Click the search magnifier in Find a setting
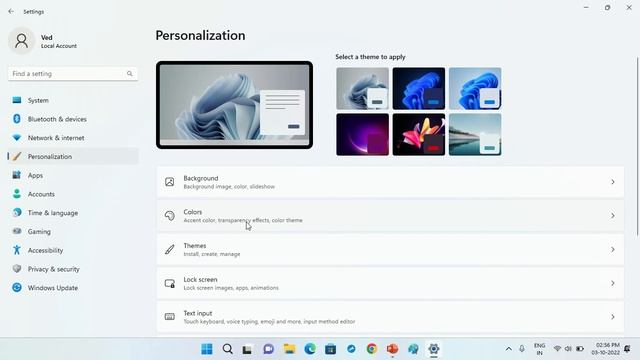The width and height of the screenshot is (640, 360). point(129,73)
